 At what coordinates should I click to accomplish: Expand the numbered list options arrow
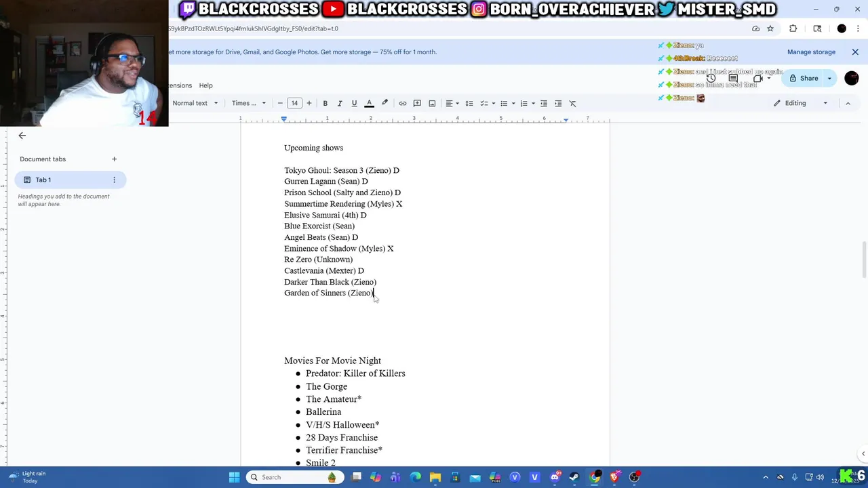pyautogui.click(x=533, y=103)
